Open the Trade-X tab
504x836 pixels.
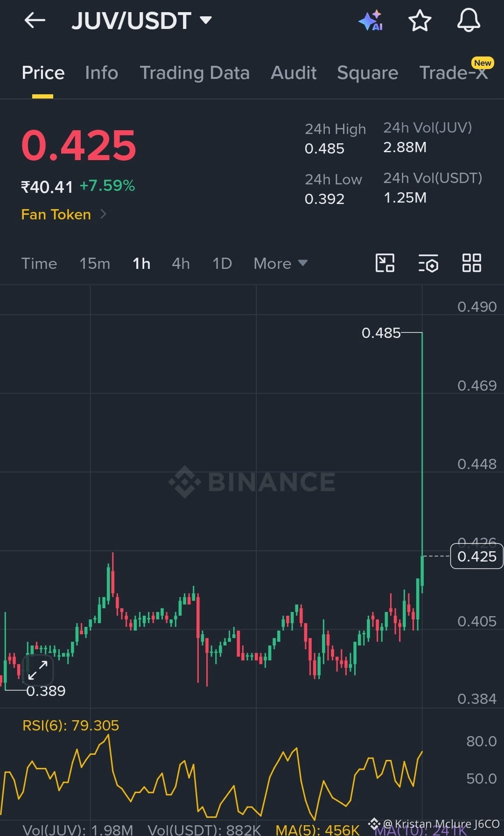(453, 73)
